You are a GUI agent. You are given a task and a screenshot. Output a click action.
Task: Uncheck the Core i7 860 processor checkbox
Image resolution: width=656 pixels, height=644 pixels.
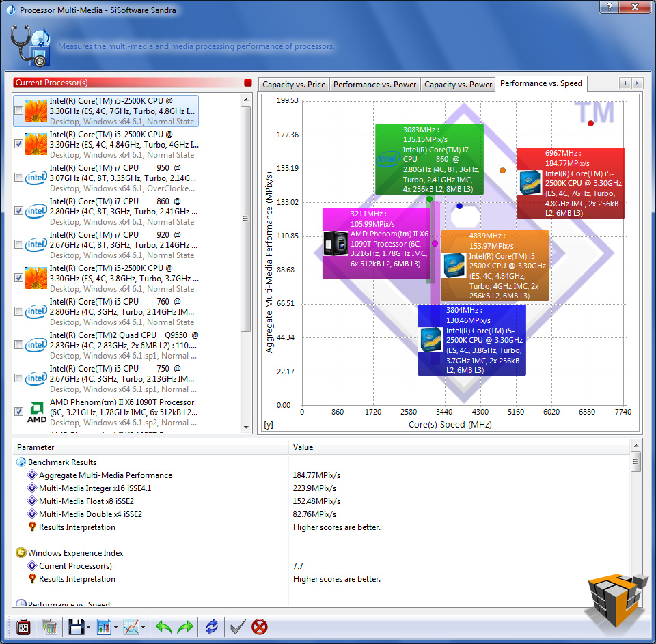pyautogui.click(x=19, y=211)
